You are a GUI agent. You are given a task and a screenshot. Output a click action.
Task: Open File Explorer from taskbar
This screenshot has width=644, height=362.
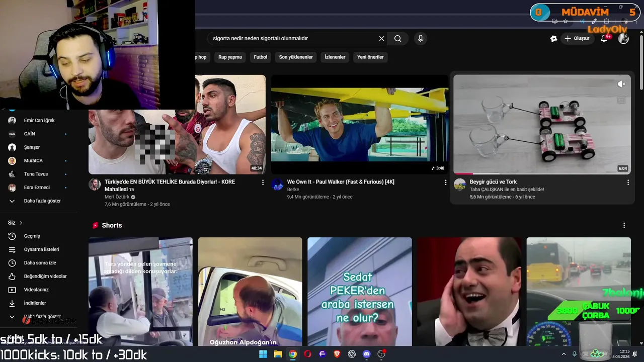point(278,354)
